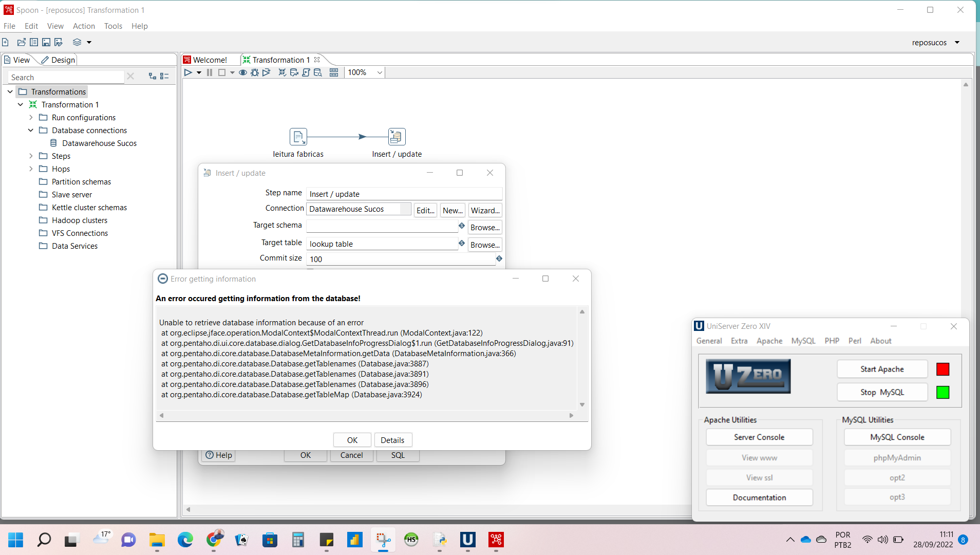Click the error text scroll right arrow
980x555 pixels.
click(x=571, y=415)
